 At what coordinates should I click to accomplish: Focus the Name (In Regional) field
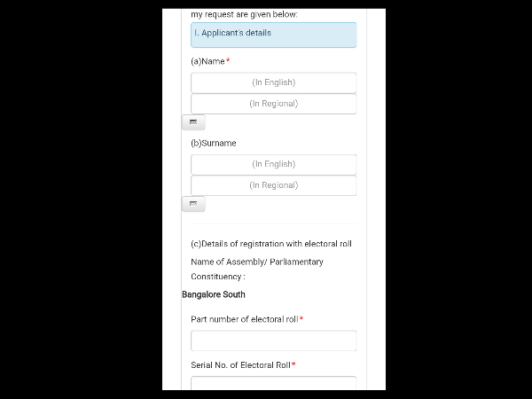[273, 104]
